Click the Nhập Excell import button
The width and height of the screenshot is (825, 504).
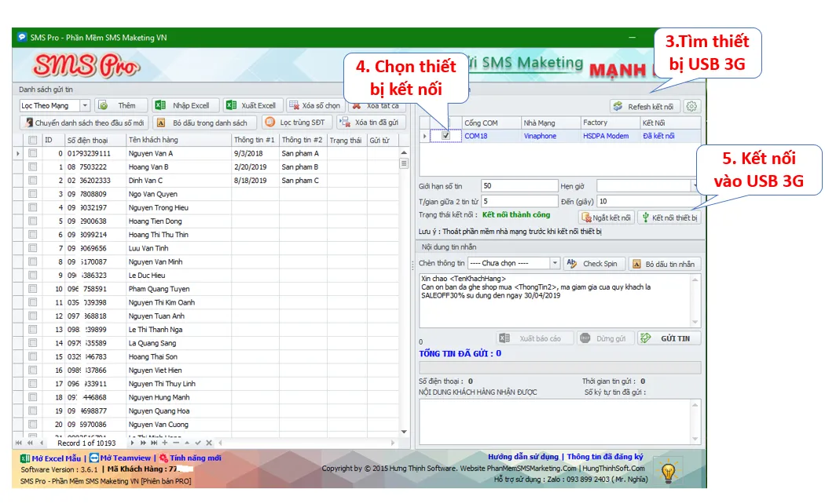click(182, 105)
